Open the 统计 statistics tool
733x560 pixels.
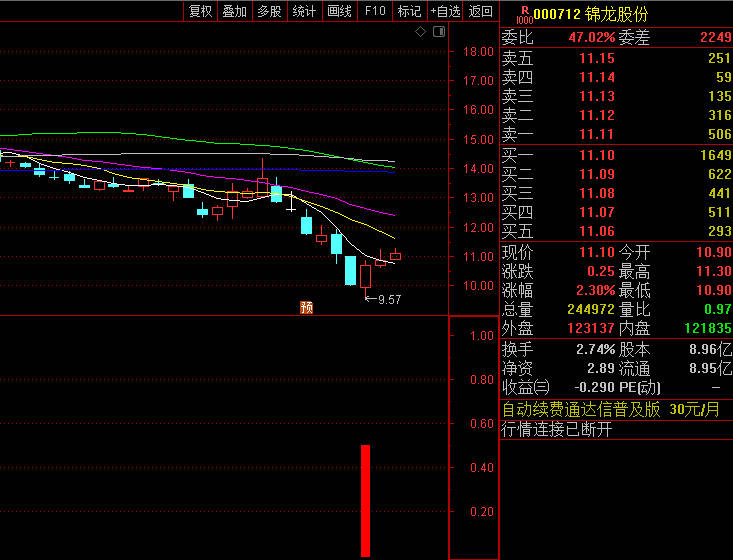point(304,11)
